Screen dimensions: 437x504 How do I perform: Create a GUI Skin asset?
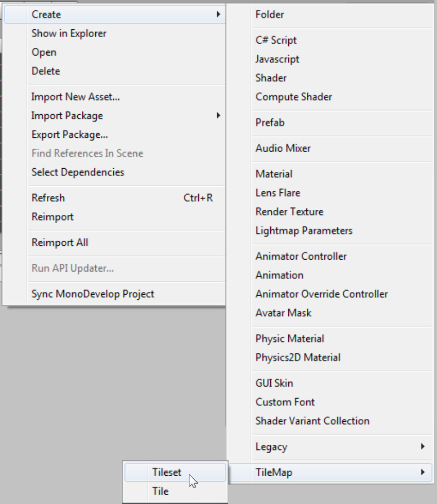330,383
